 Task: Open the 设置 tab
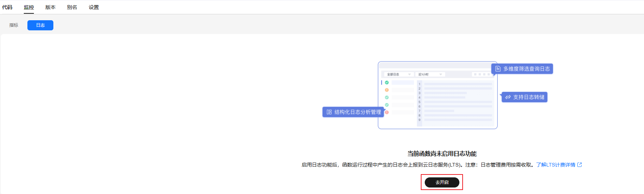click(94, 7)
